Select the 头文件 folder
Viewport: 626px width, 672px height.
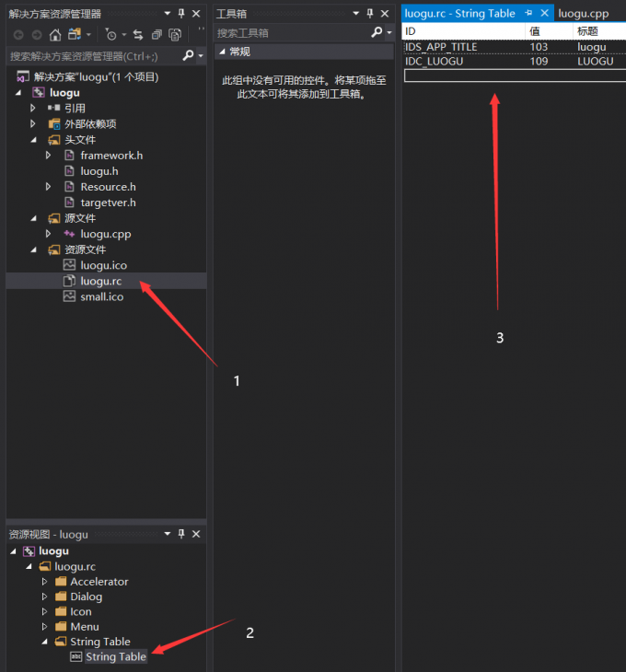tap(80, 140)
